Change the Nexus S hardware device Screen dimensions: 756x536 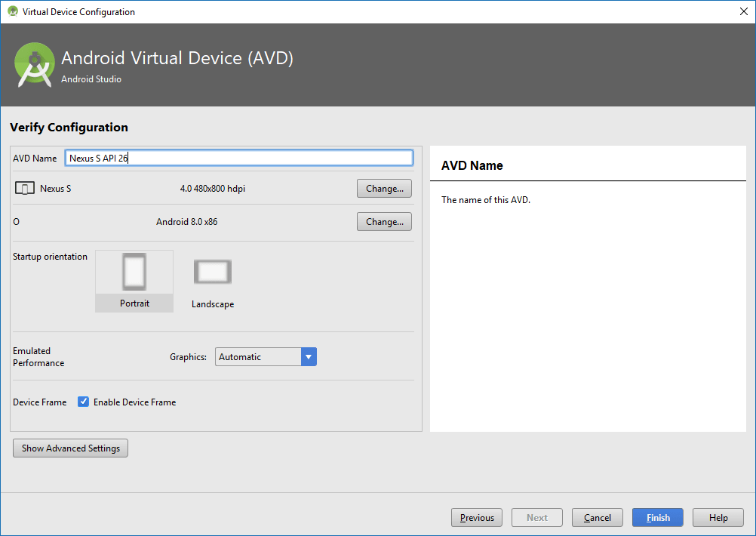tap(384, 189)
